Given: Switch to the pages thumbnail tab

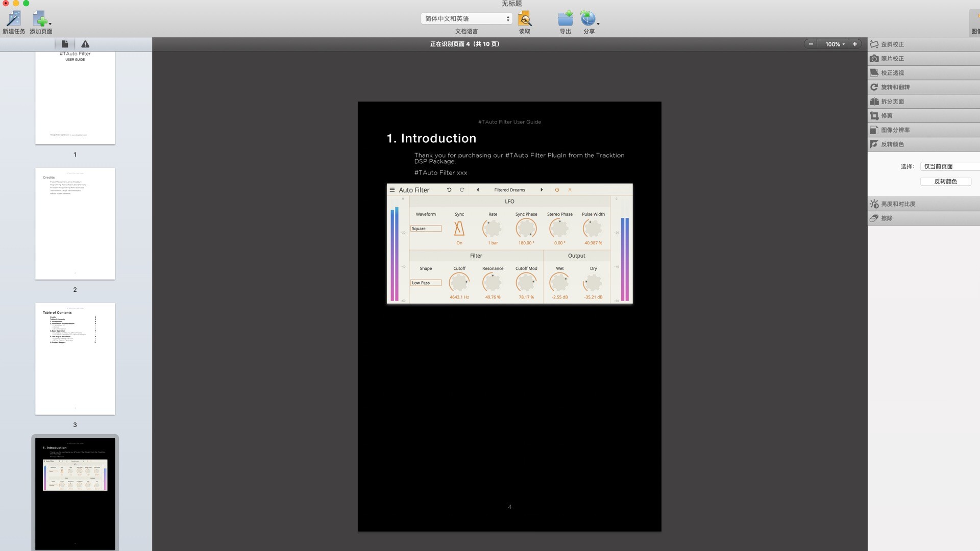Looking at the screenshot, I should tap(65, 44).
